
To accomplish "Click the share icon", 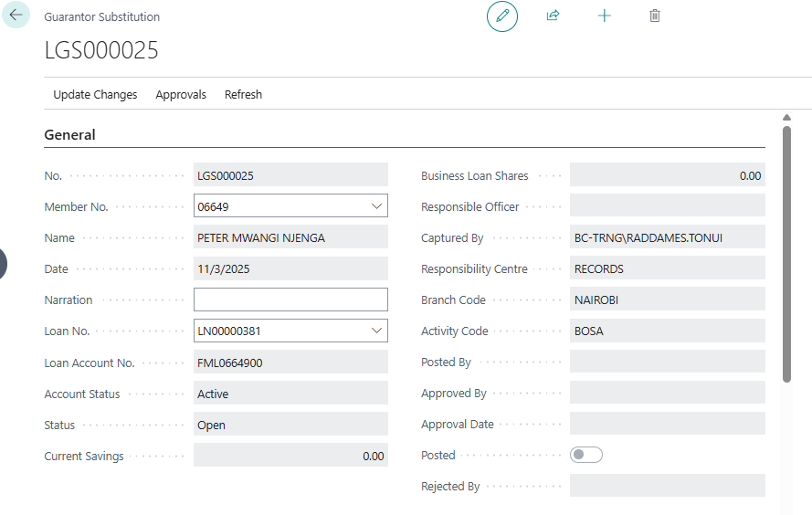I will click(553, 16).
